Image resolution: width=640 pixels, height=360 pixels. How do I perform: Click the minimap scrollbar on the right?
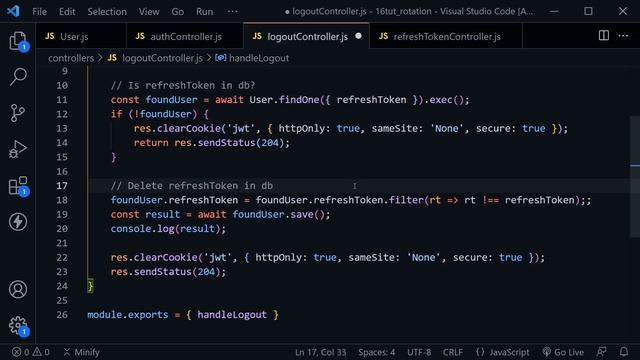tap(635, 176)
